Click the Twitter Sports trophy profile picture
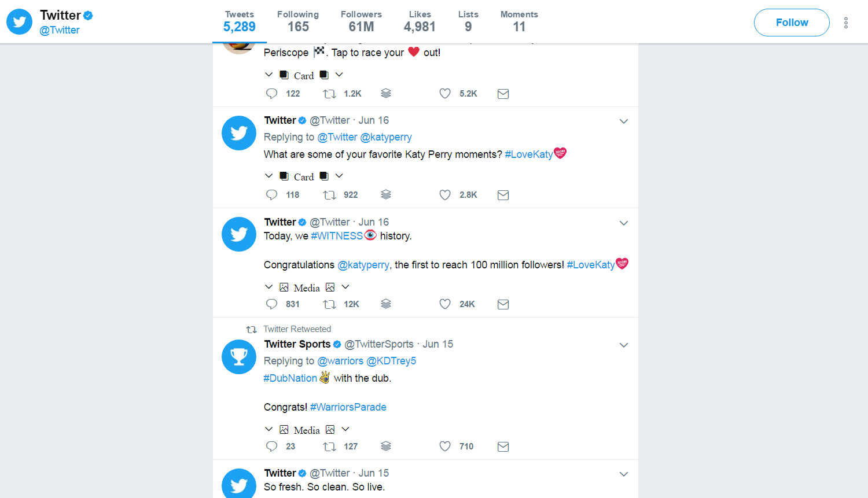 (x=238, y=357)
